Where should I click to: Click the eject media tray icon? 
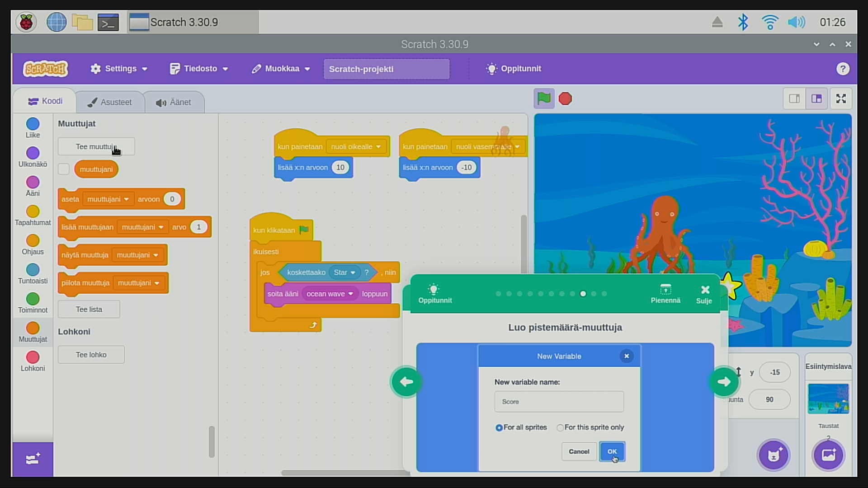click(x=717, y=22)
